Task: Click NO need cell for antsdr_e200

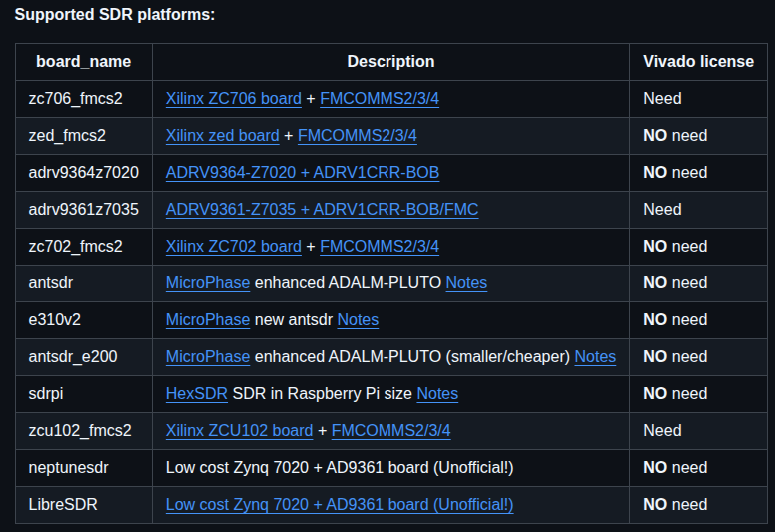Action: [x=698, y=357]
